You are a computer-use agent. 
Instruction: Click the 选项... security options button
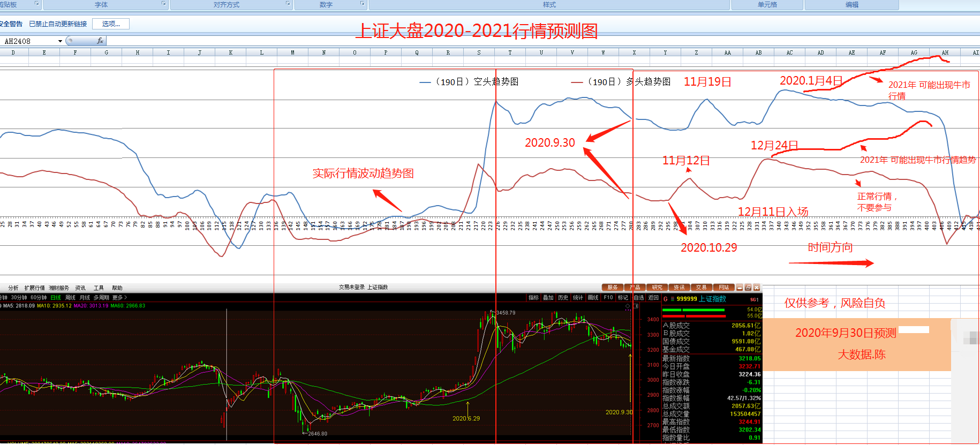pos(111,24)
